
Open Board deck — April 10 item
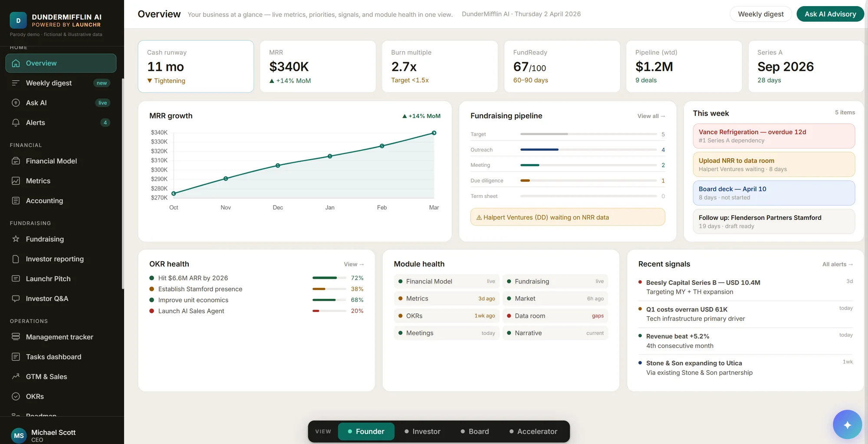pyautogui.click(x=774, y=193)
